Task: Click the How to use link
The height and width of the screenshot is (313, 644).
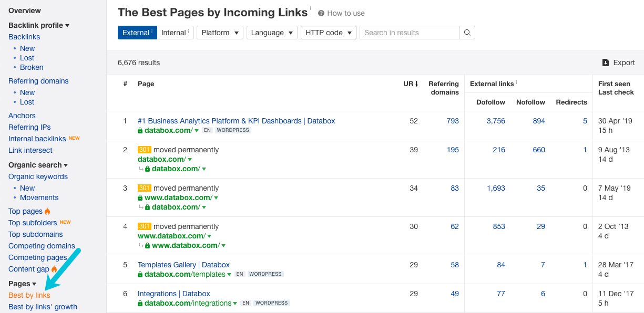Action: (345, 13)
